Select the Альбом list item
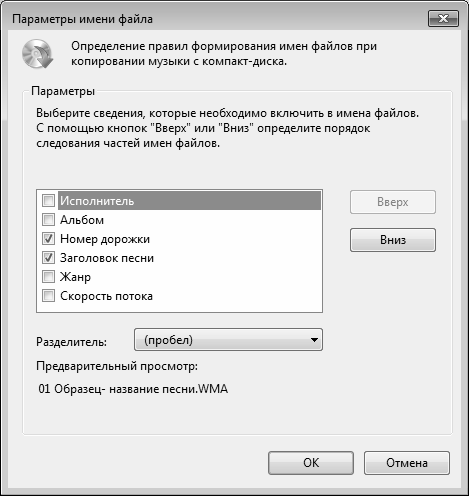Screen dimensions: 469x496 pyautogui.click(x=82, y=220)
